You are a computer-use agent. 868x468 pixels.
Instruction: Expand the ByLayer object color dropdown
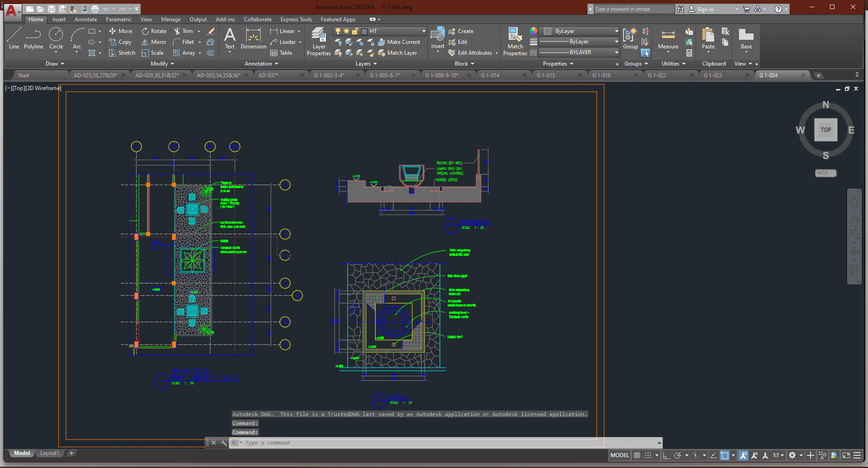click(616, 31)
